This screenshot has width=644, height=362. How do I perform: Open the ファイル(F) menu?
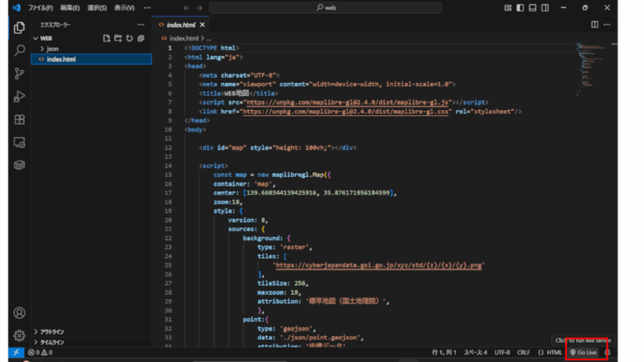(x=40, y=8)
